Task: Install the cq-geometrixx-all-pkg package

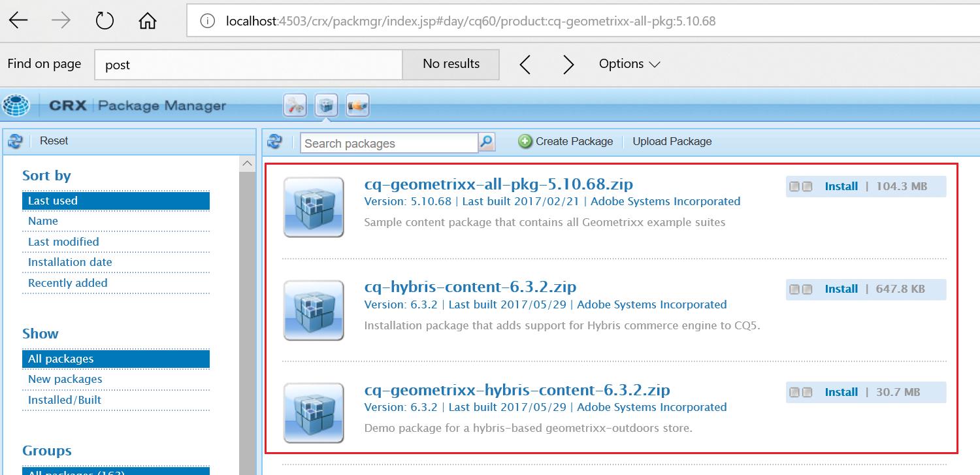Action: point(841,186)
